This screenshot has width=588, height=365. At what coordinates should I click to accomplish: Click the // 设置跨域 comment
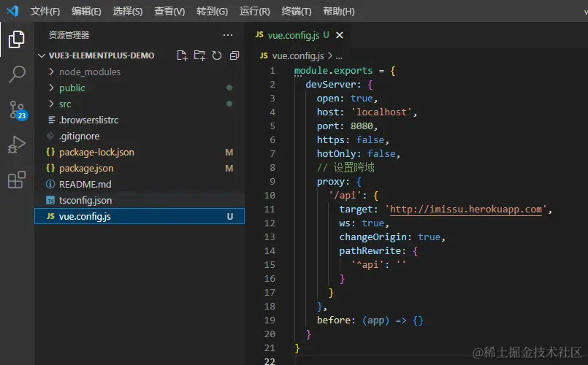[x=345, y=167]
